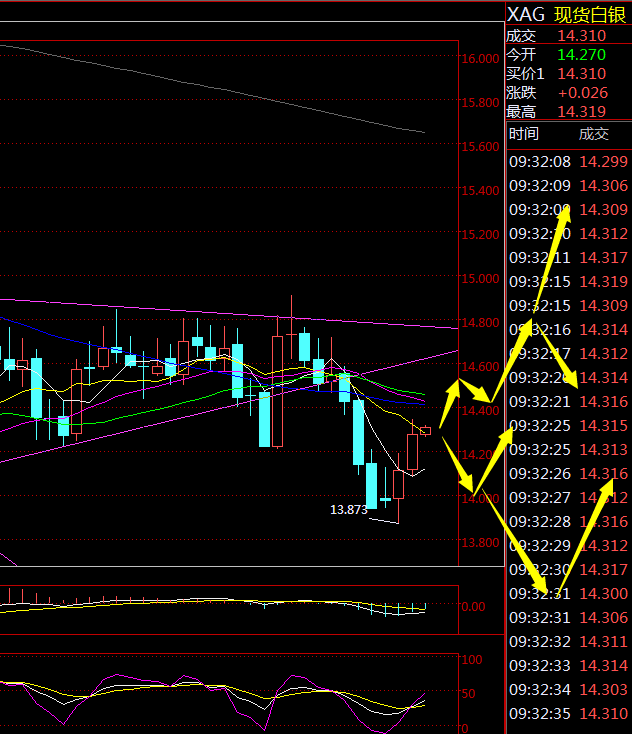Click the 时间 column header

tap(524, 134)
